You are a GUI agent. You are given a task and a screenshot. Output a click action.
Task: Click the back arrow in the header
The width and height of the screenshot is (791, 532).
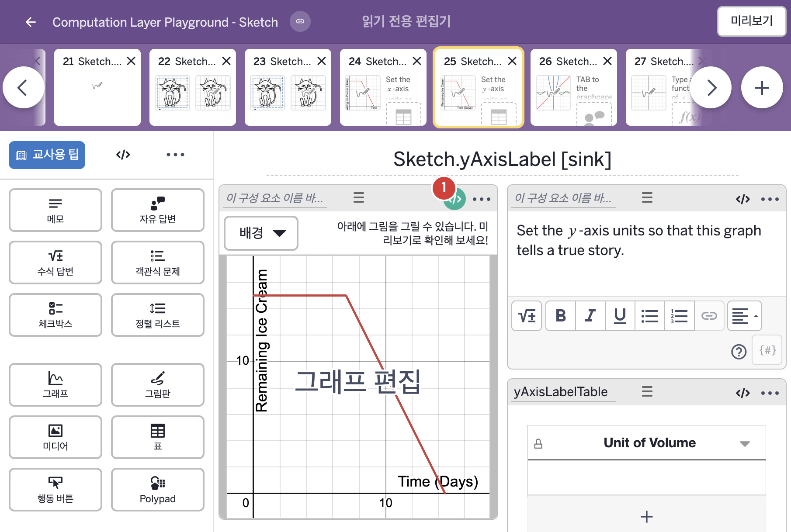(31, 22)
